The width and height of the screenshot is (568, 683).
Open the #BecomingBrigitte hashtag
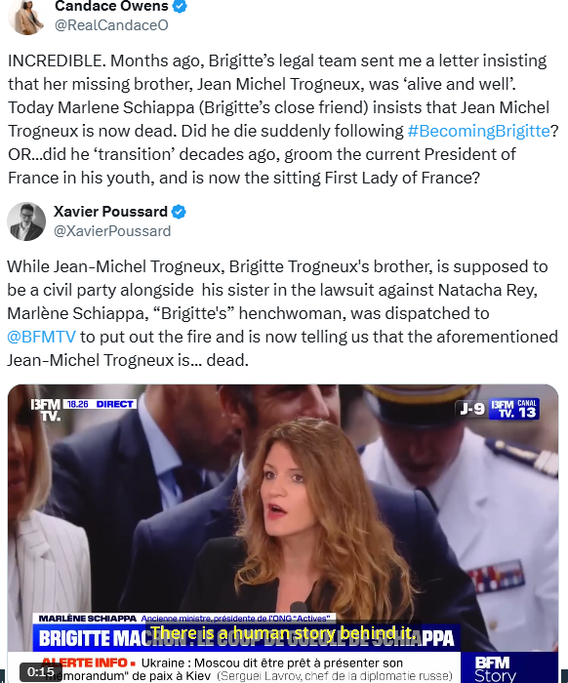click(478, 131)
